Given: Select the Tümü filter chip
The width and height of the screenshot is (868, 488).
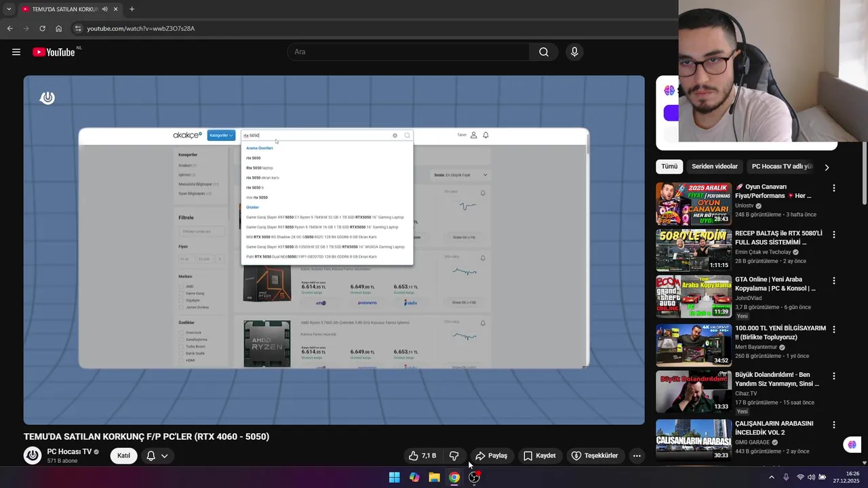Looking at the screenshot, I should click(669, 167).
